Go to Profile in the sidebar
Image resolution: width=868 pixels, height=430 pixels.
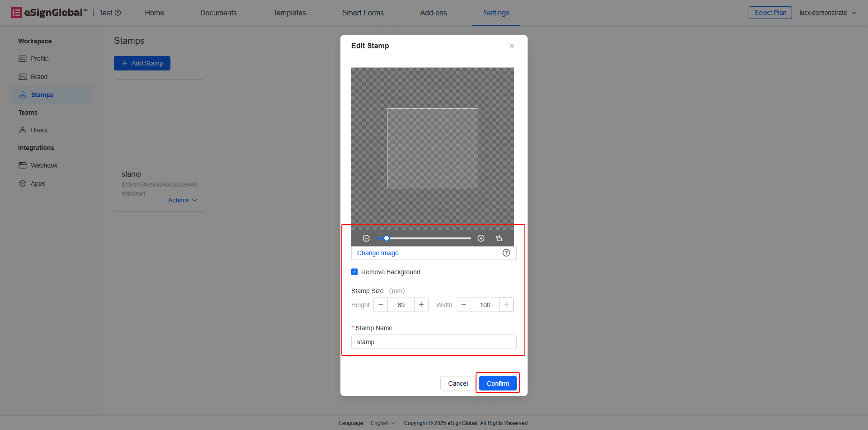pos(39,59)
